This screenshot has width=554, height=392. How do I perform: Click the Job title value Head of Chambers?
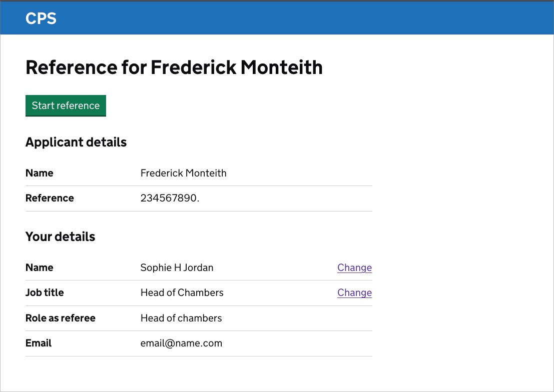coord(182,292)
